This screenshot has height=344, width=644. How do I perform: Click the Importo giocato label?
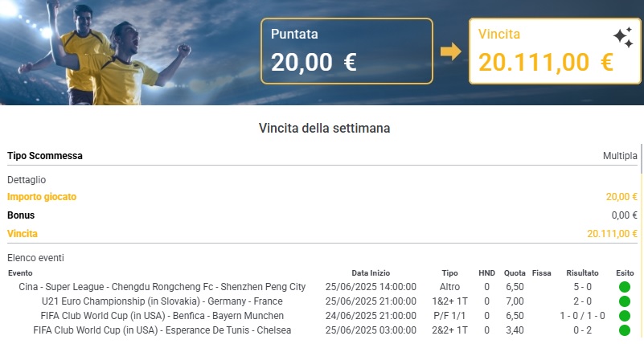(42, 197)
